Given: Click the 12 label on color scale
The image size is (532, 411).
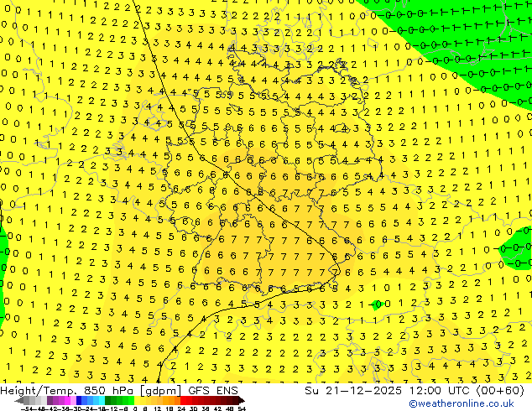Looking at the screenshot, I should pyautogui.click(x=158, y=409).
